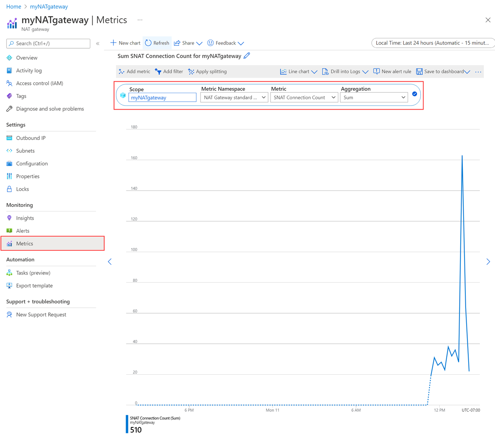Select Outbound IP under Settings
Viewport: 495px width, 448px height.
[31, 138]
